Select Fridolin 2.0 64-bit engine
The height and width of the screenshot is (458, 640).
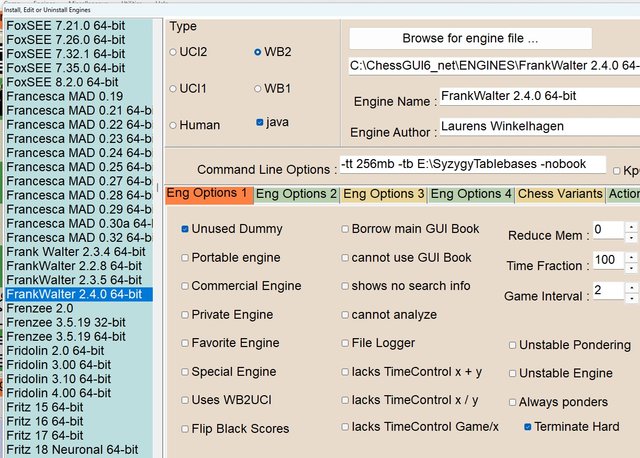(79, 351)
